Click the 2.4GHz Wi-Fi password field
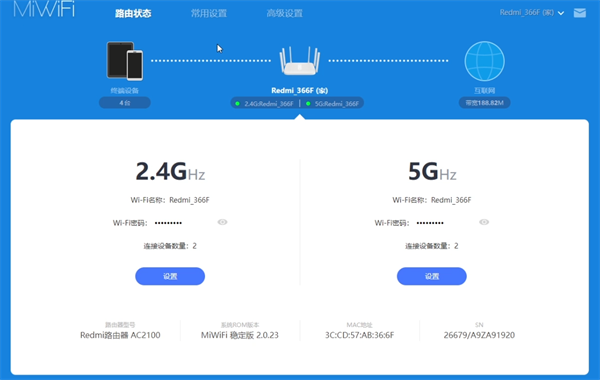This screenshot has height=380, width=600. (168, 223)
